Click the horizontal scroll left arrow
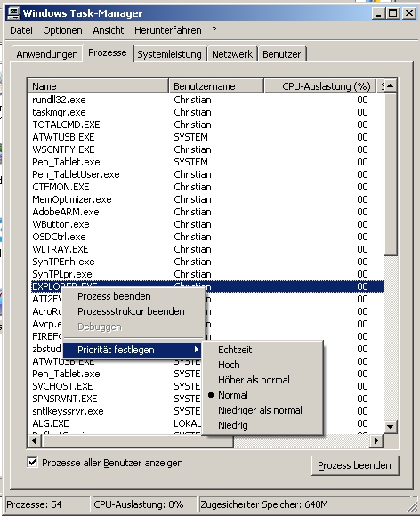The image size is (420, 516). click(x=34, y=441)
